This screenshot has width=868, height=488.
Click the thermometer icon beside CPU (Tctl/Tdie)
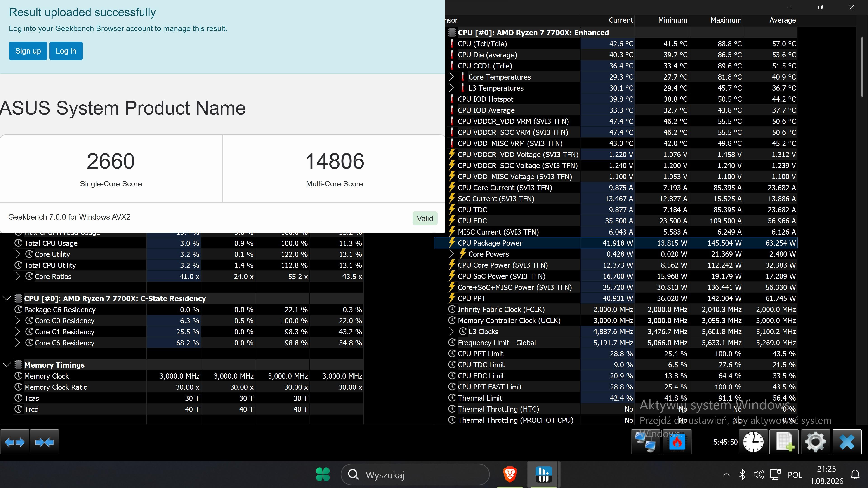[x=452, y=43]
